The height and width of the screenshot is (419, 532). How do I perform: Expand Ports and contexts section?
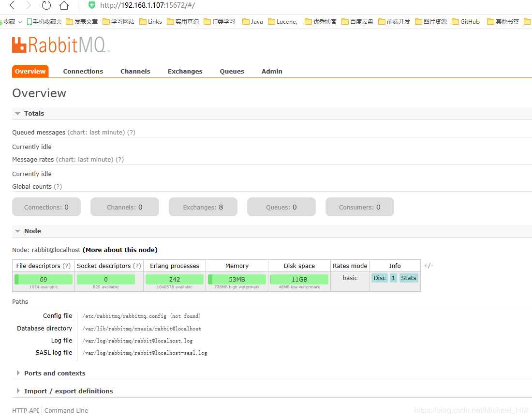pos(51,373)
